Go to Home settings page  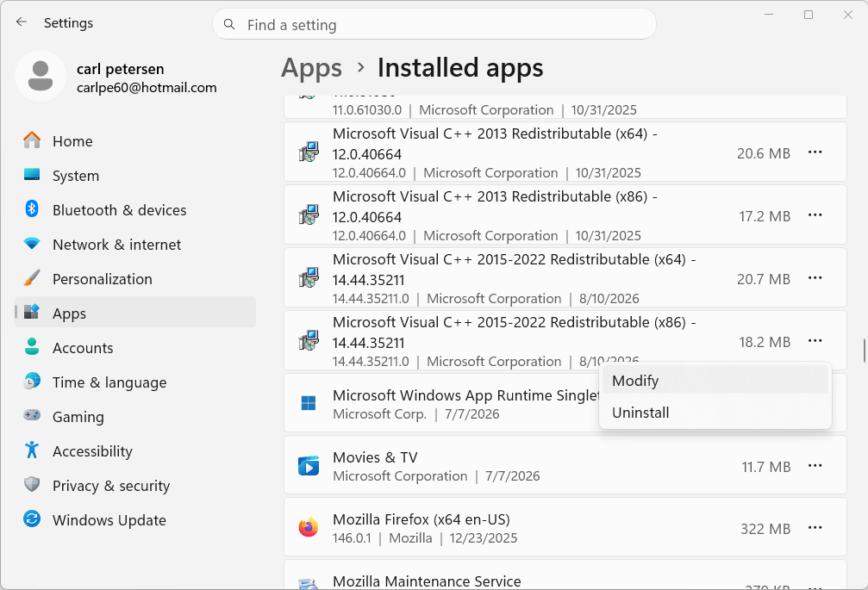pos(135,141)
